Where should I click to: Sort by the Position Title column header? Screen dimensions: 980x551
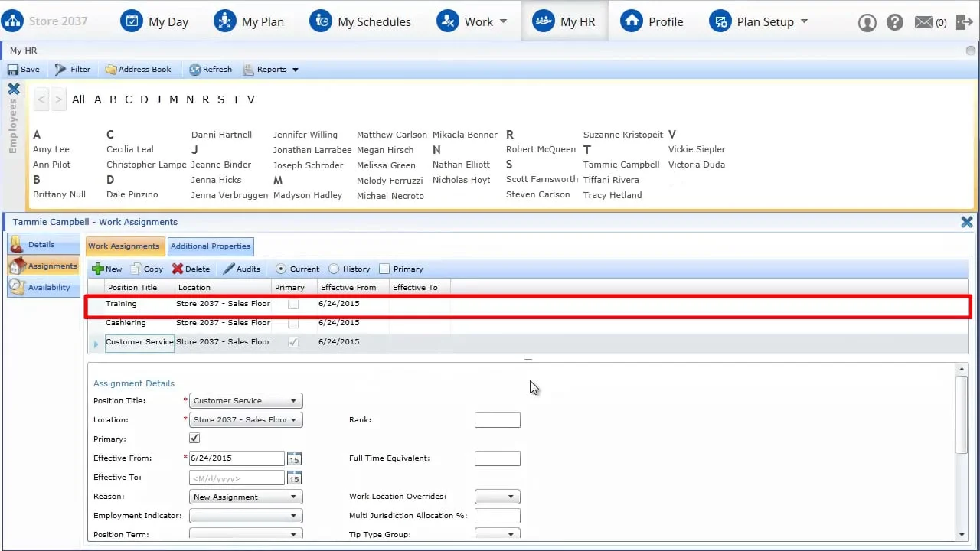coord(132,287)
